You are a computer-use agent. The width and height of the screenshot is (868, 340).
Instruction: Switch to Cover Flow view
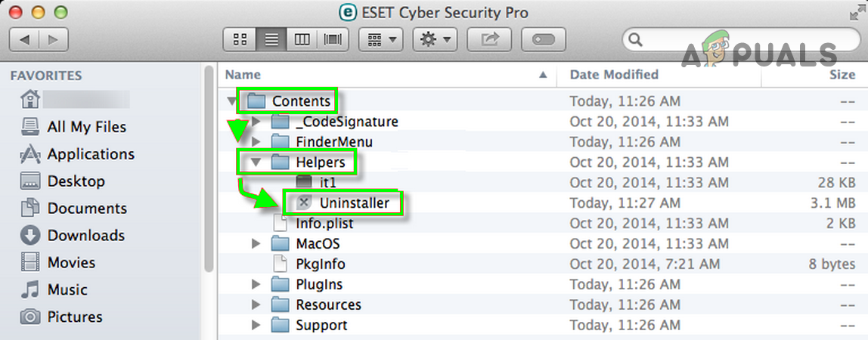click(x=332, y=39)
